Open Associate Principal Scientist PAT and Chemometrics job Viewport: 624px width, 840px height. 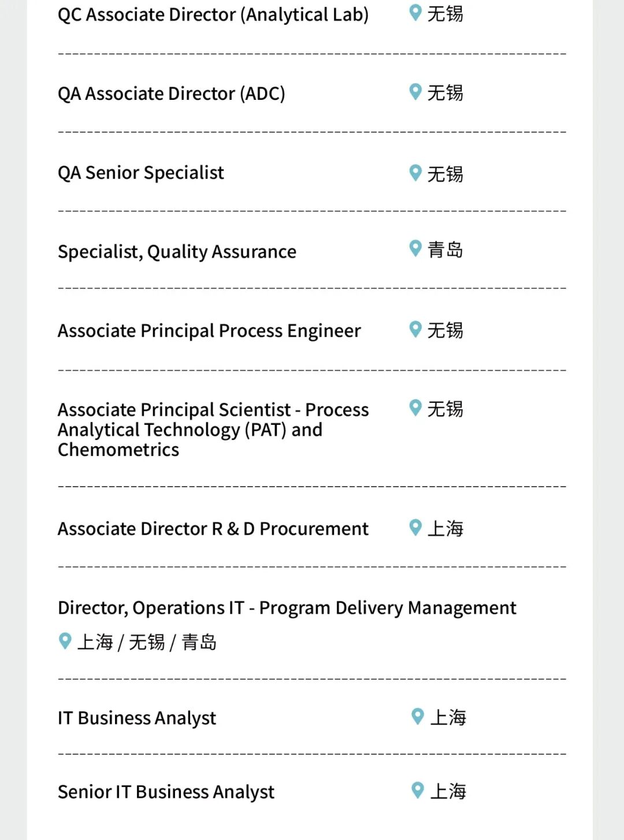click(213, 430)
